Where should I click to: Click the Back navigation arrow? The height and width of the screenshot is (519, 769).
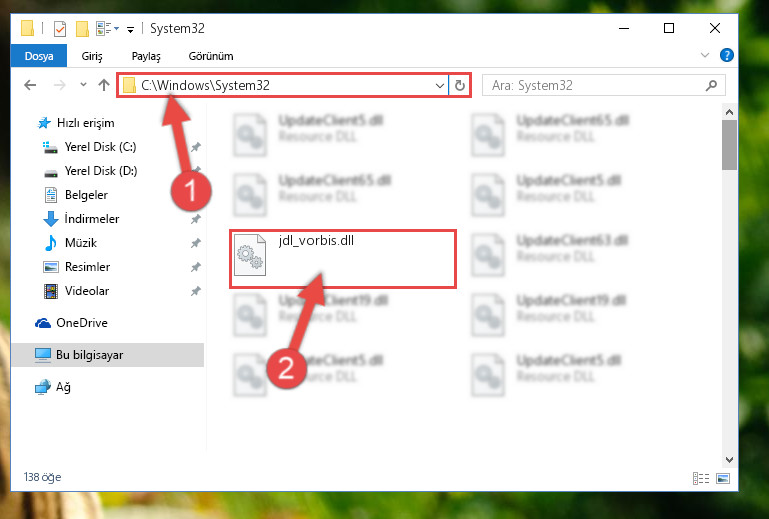[30, 85]
